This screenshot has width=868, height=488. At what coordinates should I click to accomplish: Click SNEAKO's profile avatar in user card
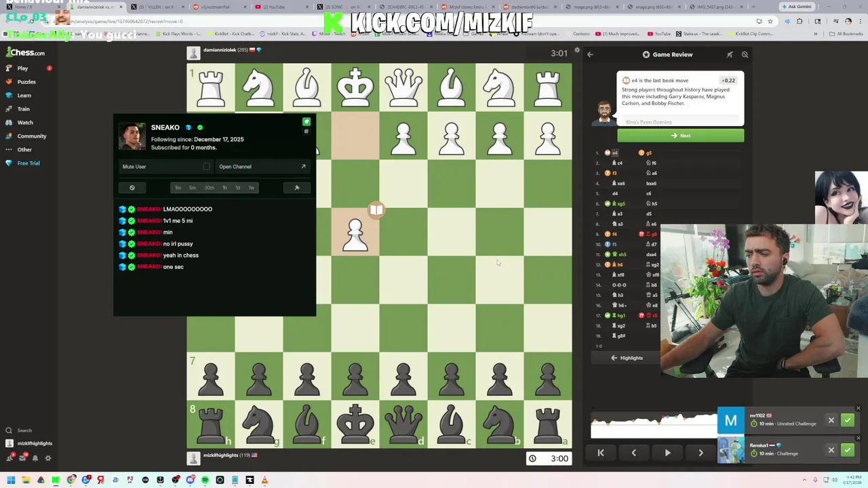pyautogui.click(x=132, y=136)
